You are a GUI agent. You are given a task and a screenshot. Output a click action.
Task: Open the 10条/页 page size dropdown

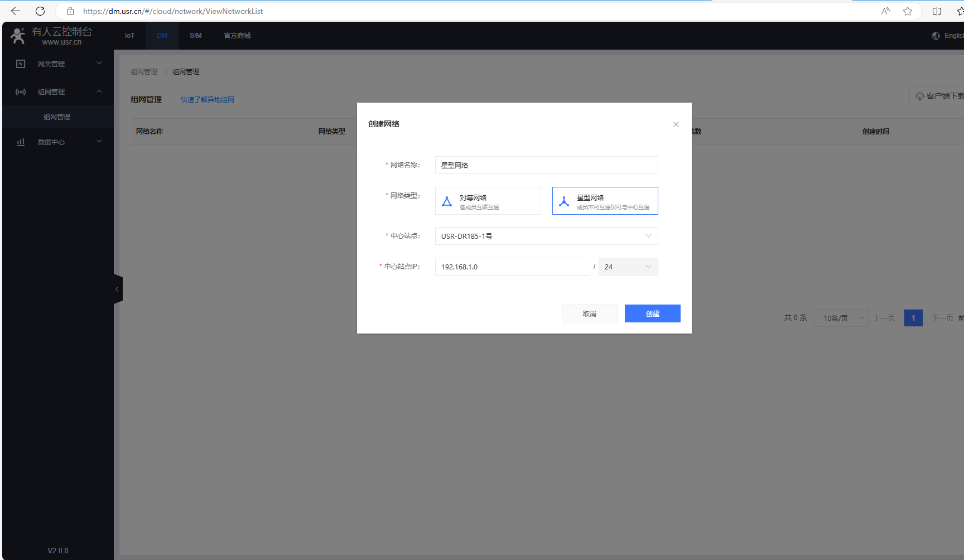click(840, 318)
